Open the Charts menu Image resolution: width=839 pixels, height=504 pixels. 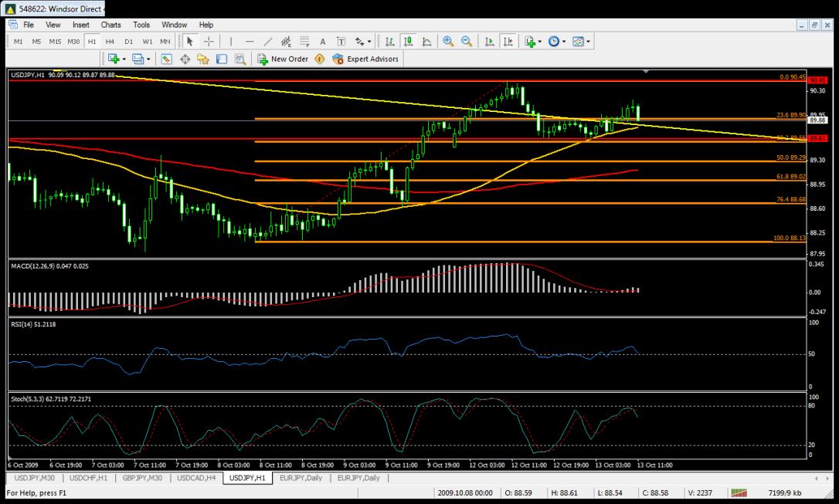click(x=110, y=25)
